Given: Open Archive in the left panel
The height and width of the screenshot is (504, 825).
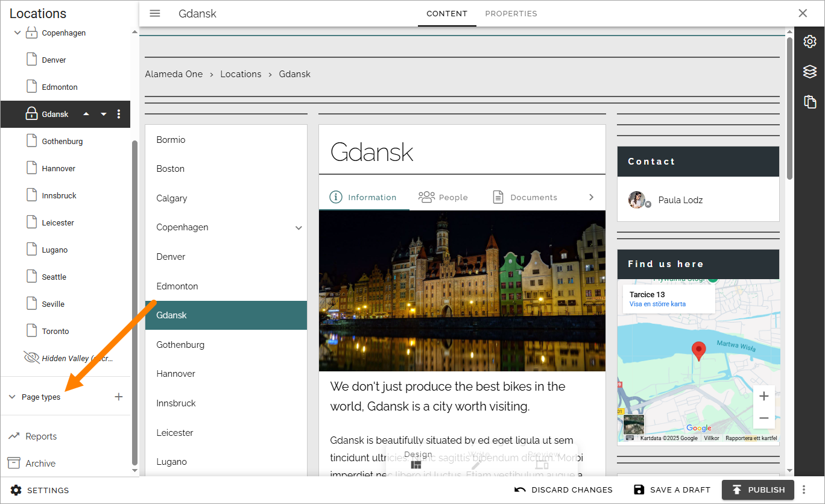Looking at the screenshot, I should coord(40,463).
